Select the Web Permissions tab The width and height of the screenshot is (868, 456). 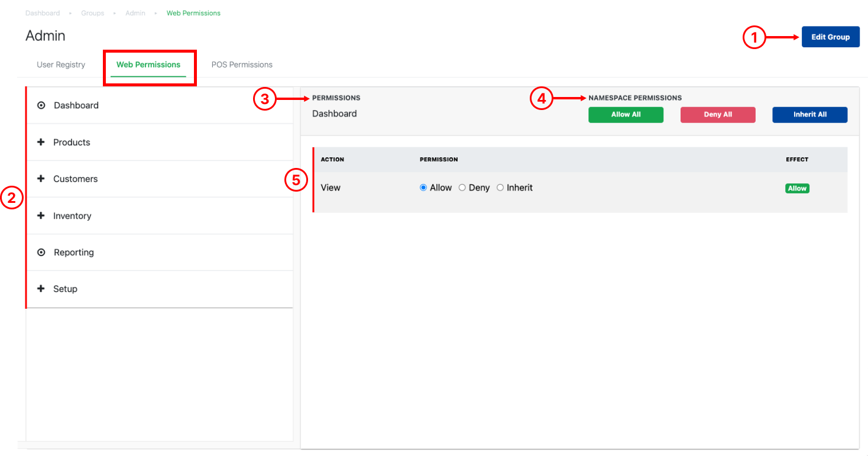pyautogui.click(x=148, y=64)
